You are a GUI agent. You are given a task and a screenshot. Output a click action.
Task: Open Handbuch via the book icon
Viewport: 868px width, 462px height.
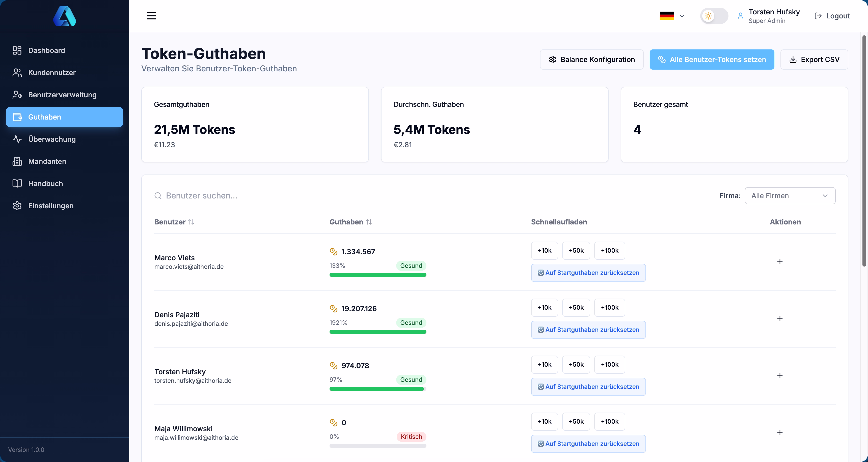(x=17, y=184)
